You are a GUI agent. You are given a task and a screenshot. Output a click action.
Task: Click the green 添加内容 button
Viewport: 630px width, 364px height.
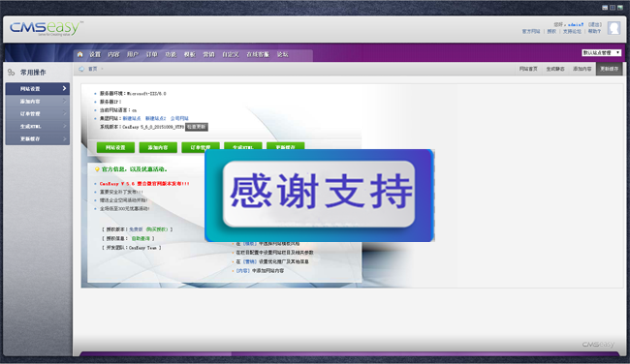tap(158, 147)
